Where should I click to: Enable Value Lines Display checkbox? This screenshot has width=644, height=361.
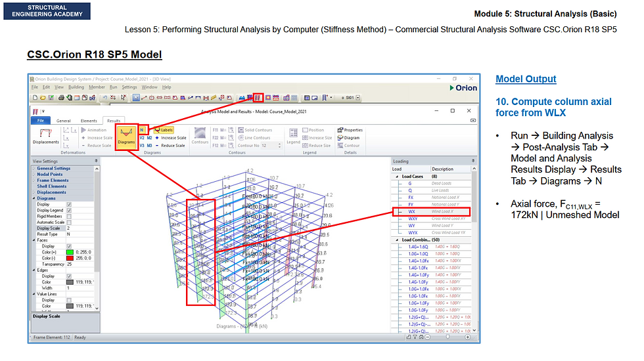69,301
